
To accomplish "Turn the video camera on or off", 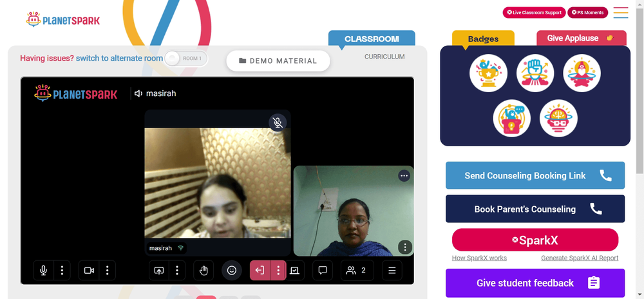I will click(x=89, y=270).
